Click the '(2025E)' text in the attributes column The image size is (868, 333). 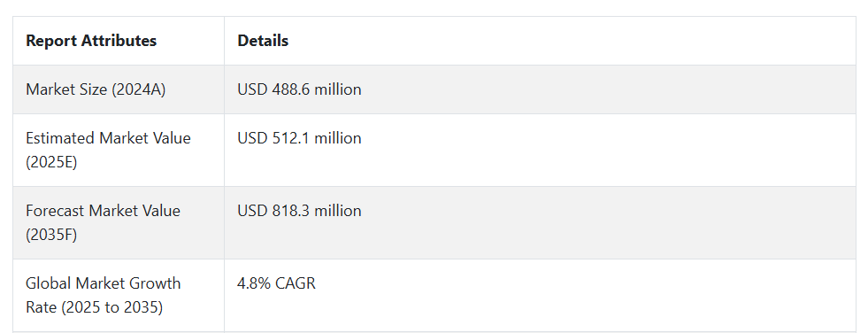pyautogui.click(x=51, y=162)
